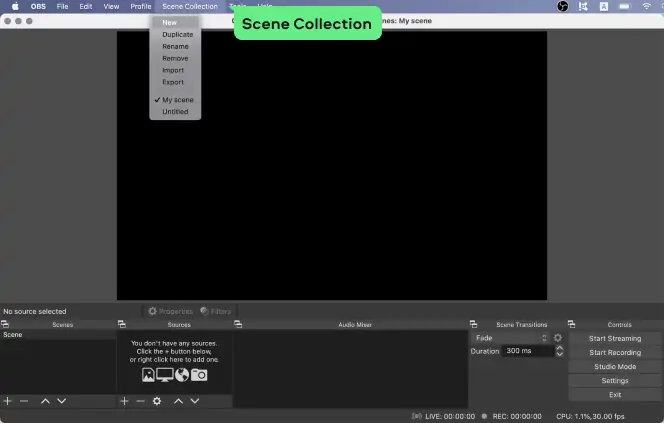Click the browser globe source icon
Image resolution: width=664 pixels, height=423 pixels.
click(x=182, y=375)
